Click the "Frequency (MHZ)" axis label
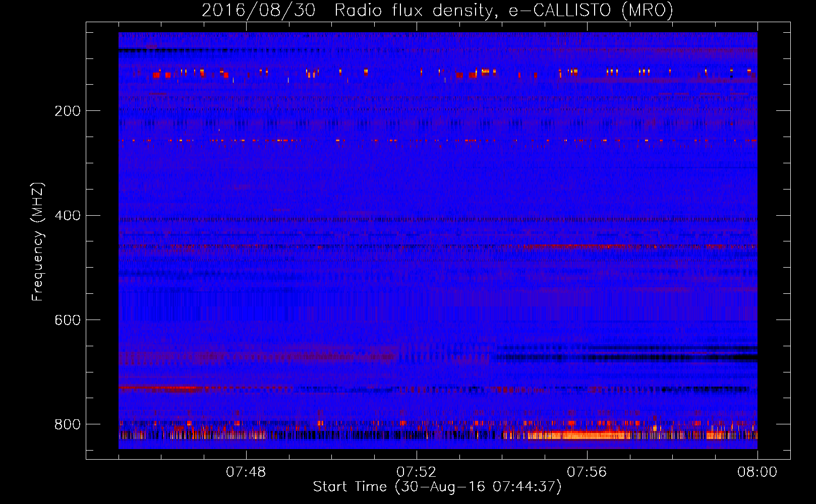The image size is (816, 504). [x=38, y=242]
